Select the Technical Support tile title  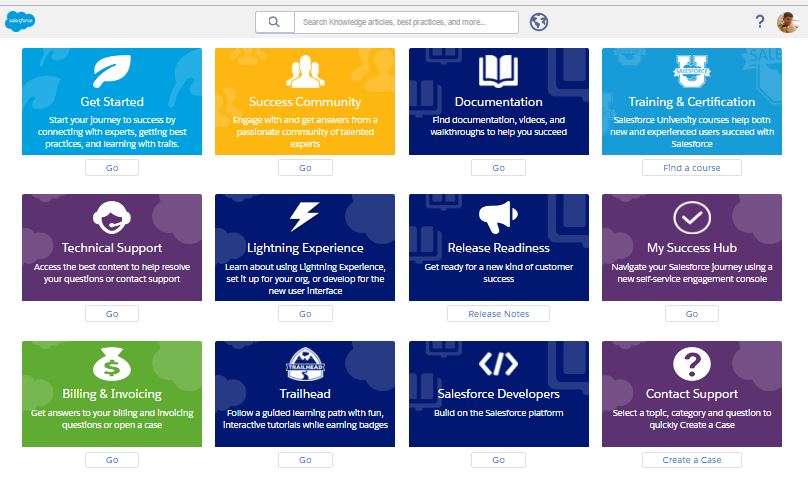pos(112,247)
